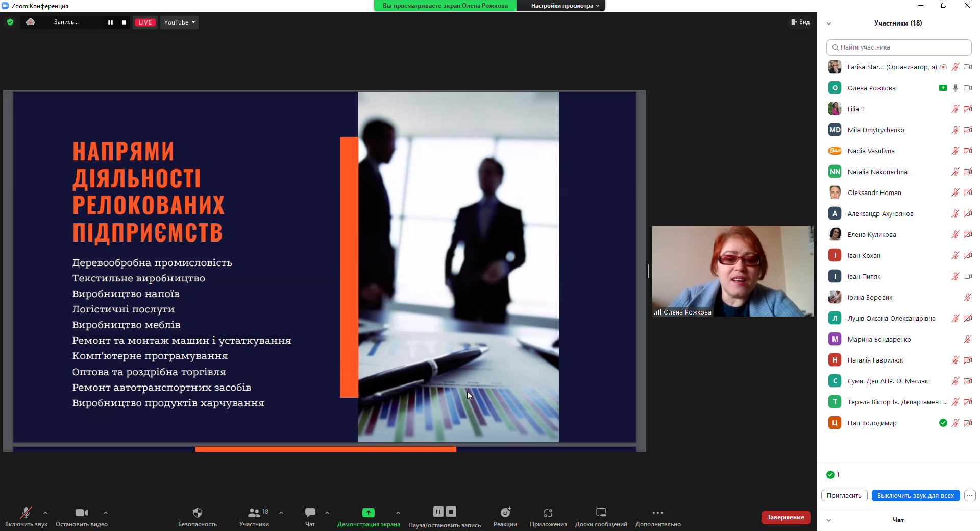Toggle Олена Рожкова's microphone icon
This screenshot has width=980, height=531.
click(955, 88)
